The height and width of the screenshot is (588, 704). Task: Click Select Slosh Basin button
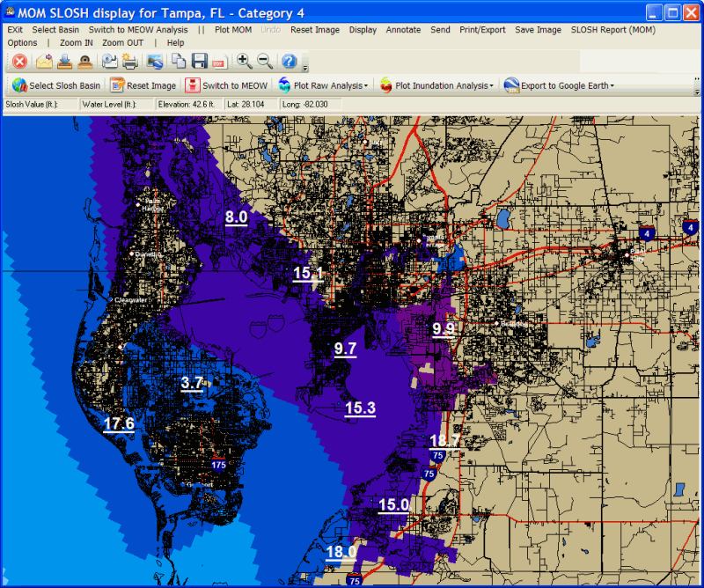pos(56,85)
